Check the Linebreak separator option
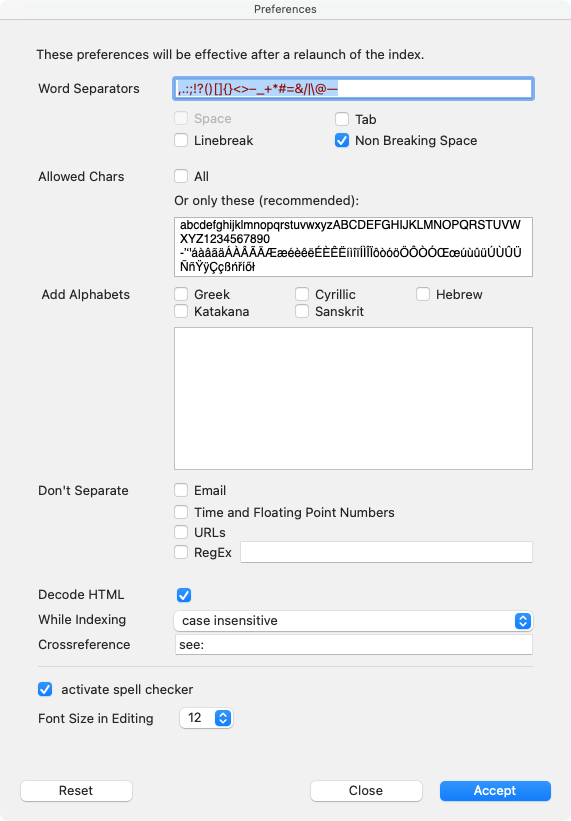Viewport: 571px width, 821px height. pyautogui.click(x=181, y=140)
